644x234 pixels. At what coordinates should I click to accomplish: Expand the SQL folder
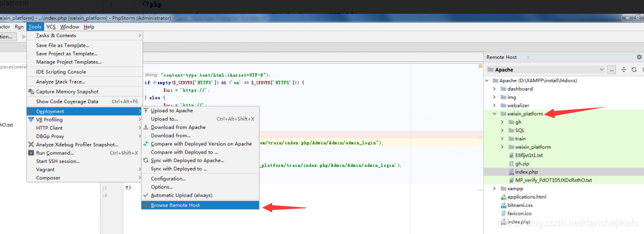502,130
